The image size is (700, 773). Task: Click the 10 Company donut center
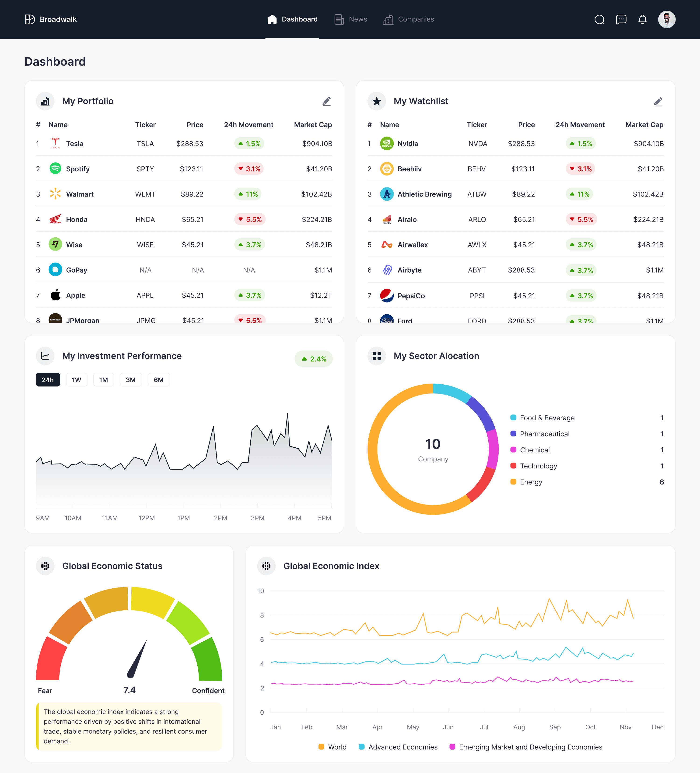pos(433,449)
